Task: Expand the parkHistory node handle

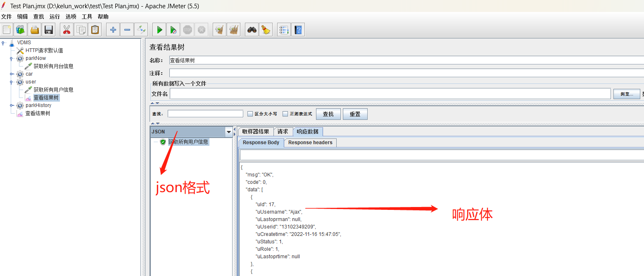Action: (x=12, y=105)
